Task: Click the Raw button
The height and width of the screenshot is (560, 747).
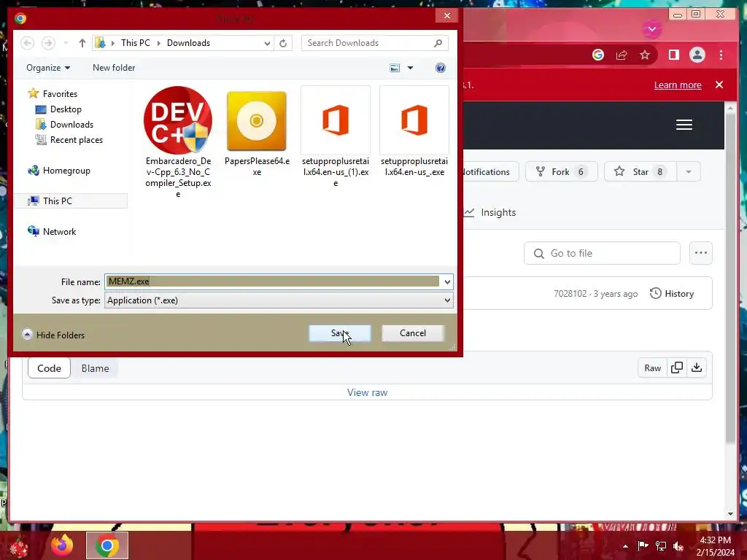Action: click(x=652, y=367)
